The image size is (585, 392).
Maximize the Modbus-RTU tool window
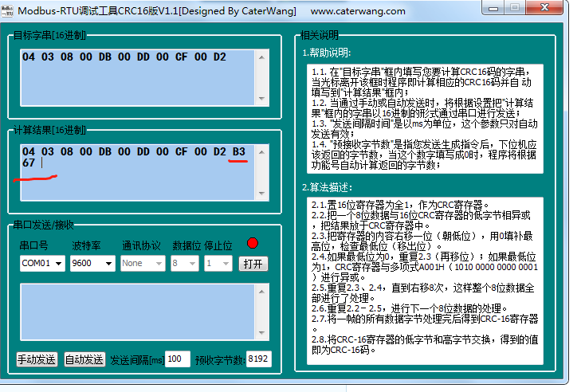(x=514, y=9)
